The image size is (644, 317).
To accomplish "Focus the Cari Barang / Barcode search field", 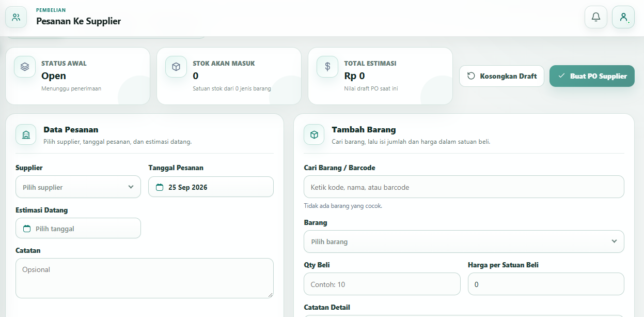I will tap(464, 187).
